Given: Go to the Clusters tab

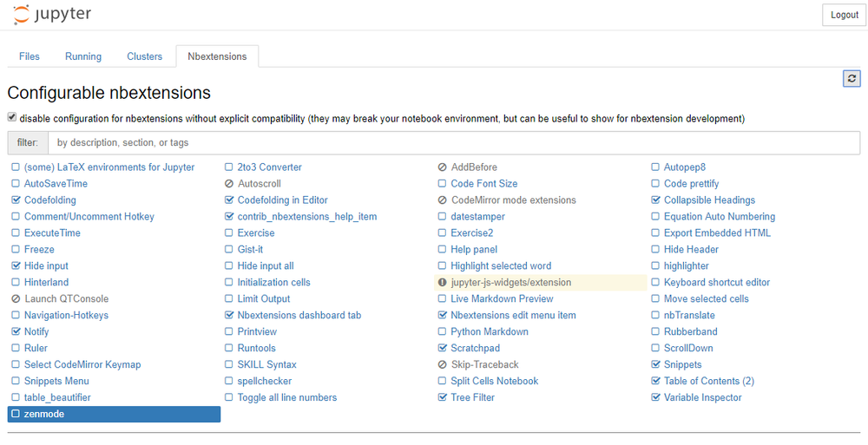Looking at the screenshot, I should pos(144,56).
